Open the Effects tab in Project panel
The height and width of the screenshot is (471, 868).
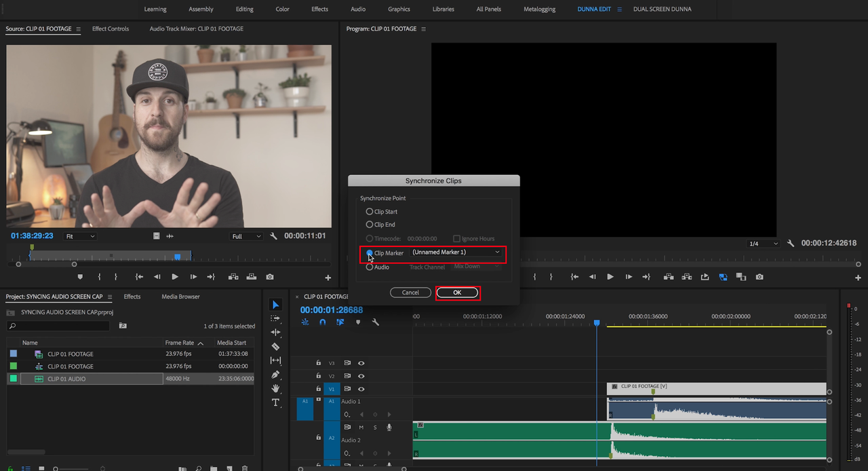point(132,297)
